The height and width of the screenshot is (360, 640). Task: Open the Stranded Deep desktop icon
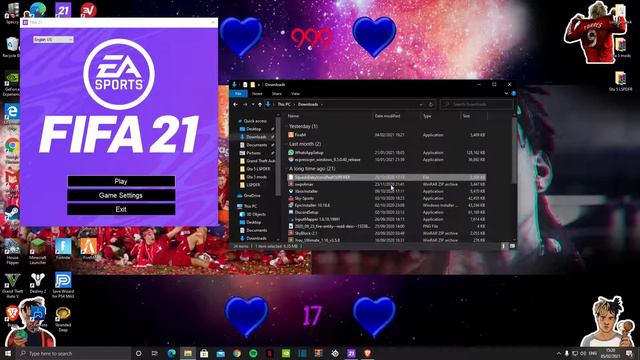click(x=63, y=319)
